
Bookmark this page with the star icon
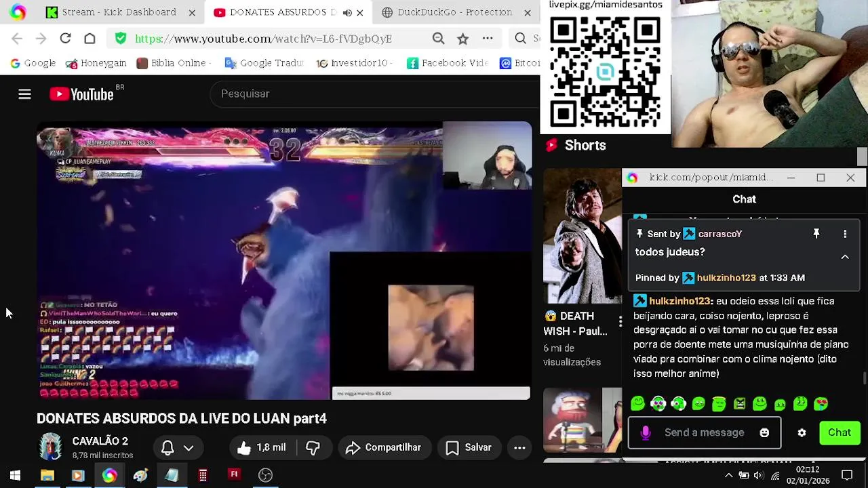click(462, 39)
